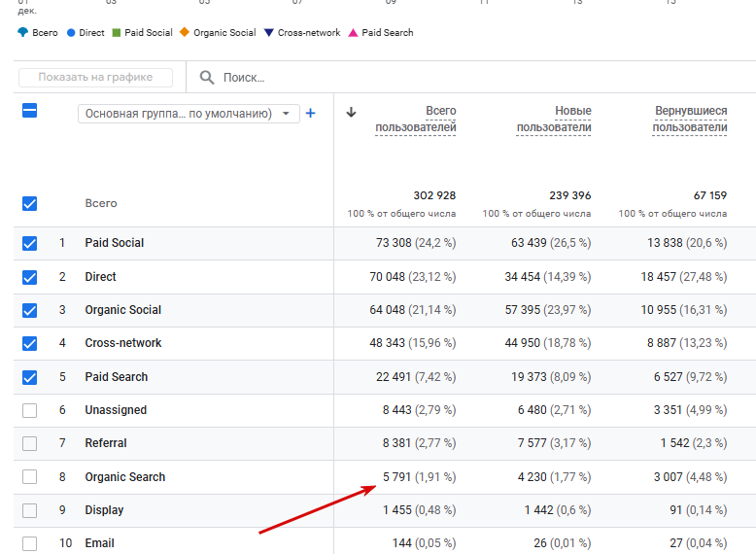Screen dimensions: 756x554
Task: Click the Referral channel name
Action: [x=106, y=442]
